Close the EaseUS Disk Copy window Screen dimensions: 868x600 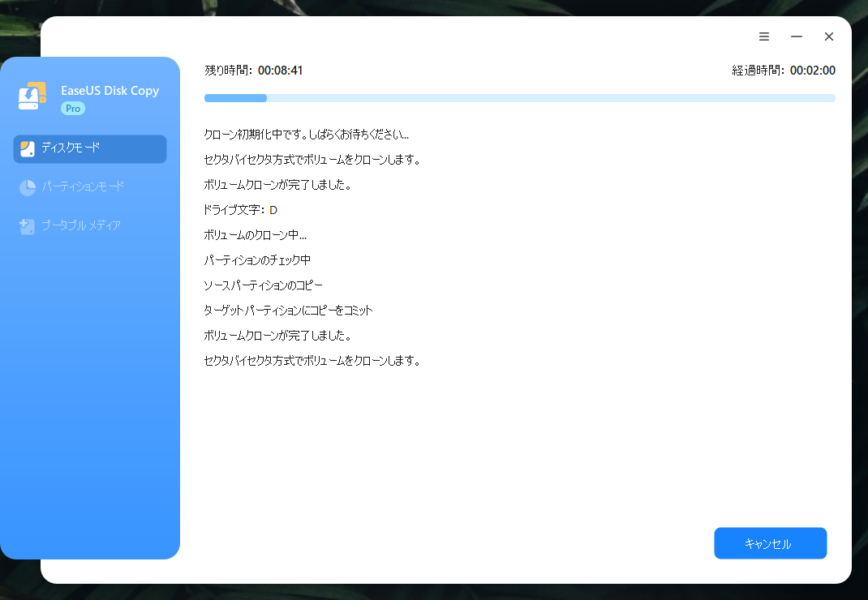[829, 36]
